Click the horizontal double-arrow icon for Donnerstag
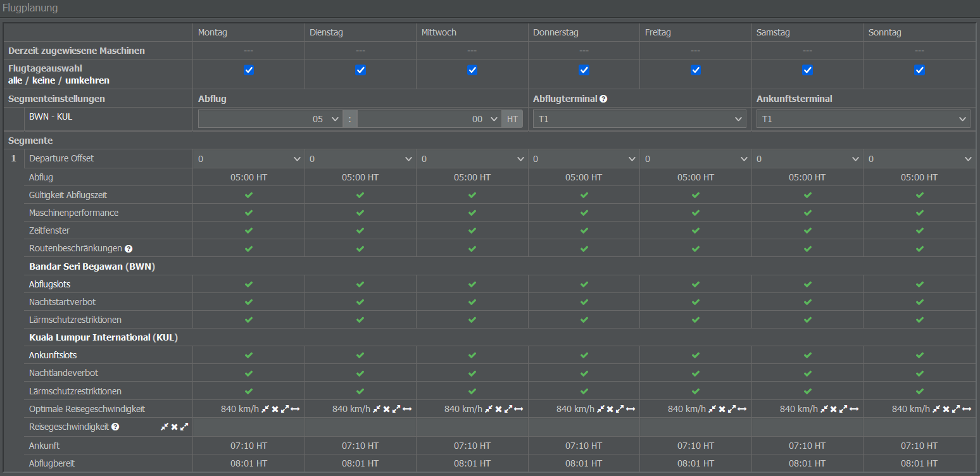980x476 pixels. tap(631, 409)
